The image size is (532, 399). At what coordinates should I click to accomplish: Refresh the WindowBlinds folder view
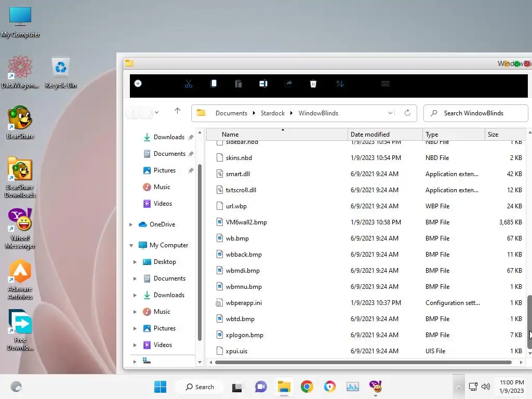pos(407,113)
